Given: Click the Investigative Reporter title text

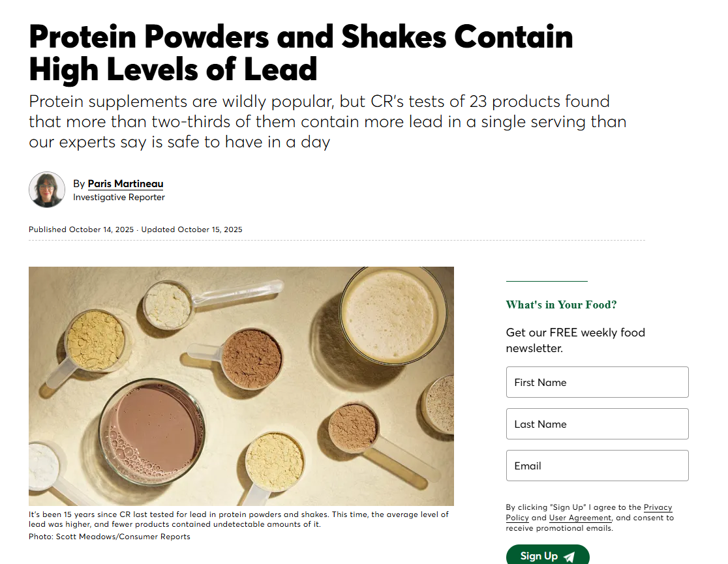Looking at the screenshot, I should pos(119,198).
